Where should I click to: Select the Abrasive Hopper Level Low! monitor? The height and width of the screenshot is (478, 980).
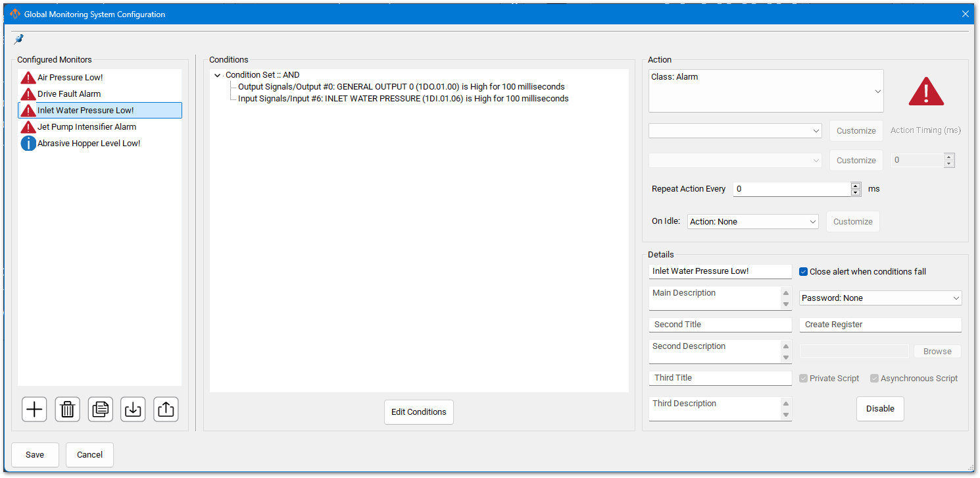88,144
